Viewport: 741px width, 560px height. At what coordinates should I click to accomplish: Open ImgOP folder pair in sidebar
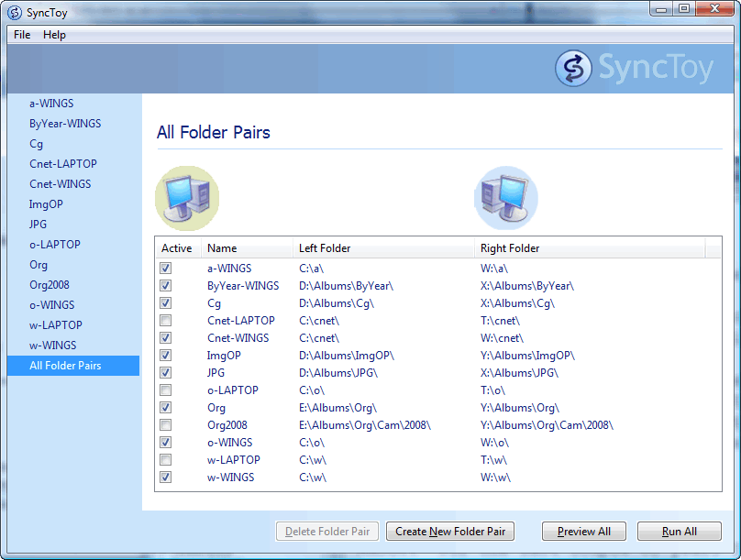point(46,204)
